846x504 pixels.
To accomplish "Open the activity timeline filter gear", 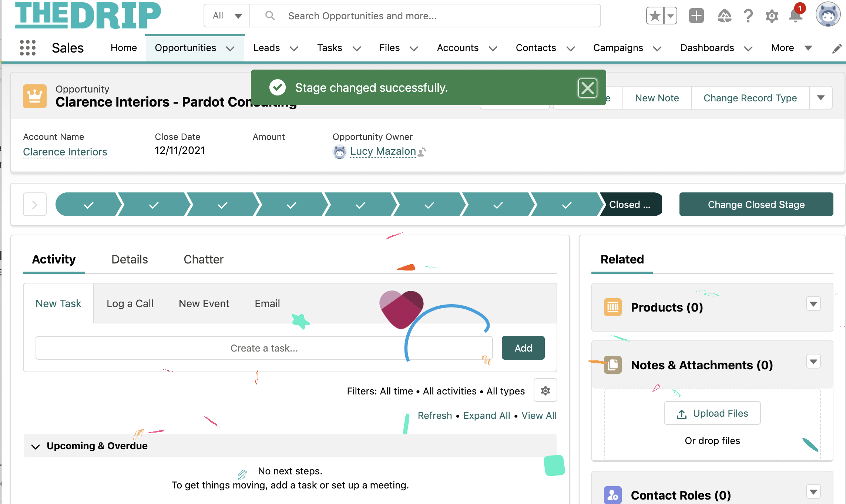I will (x=545, y=390).
